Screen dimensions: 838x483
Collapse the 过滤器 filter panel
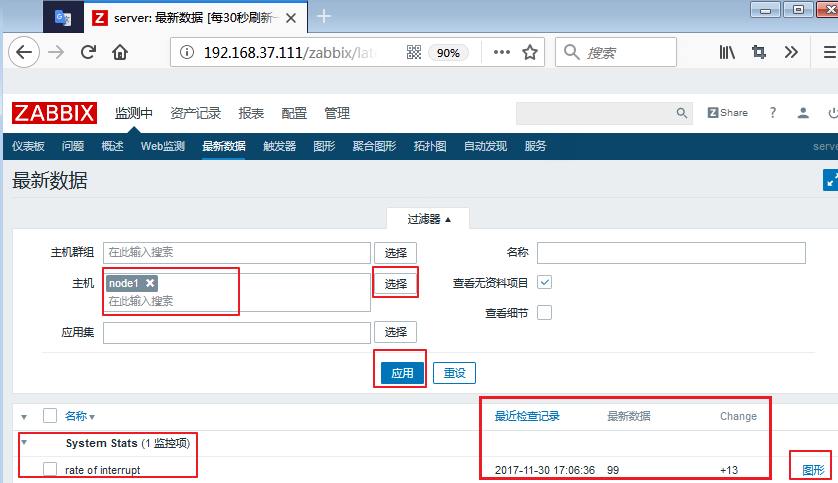429,218
